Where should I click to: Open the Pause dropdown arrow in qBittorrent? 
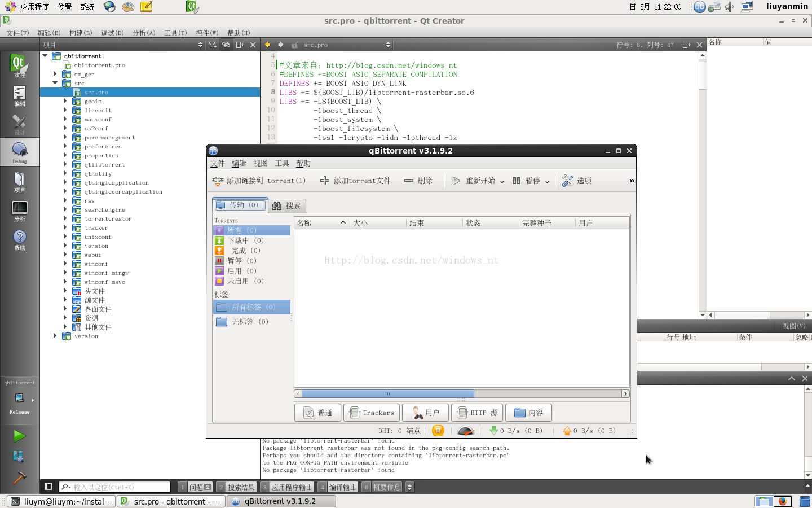pyautogui.click(x=547, y=181)
